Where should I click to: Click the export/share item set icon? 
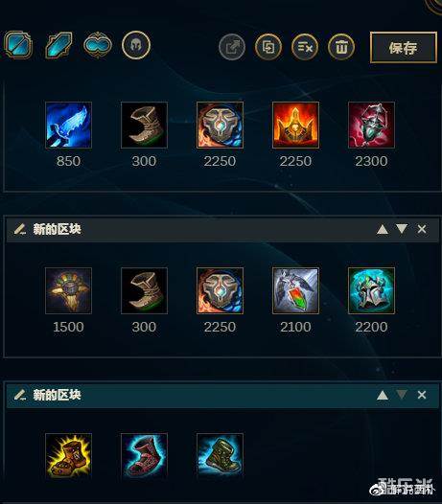pyautogui.click(x=232, y=47)
